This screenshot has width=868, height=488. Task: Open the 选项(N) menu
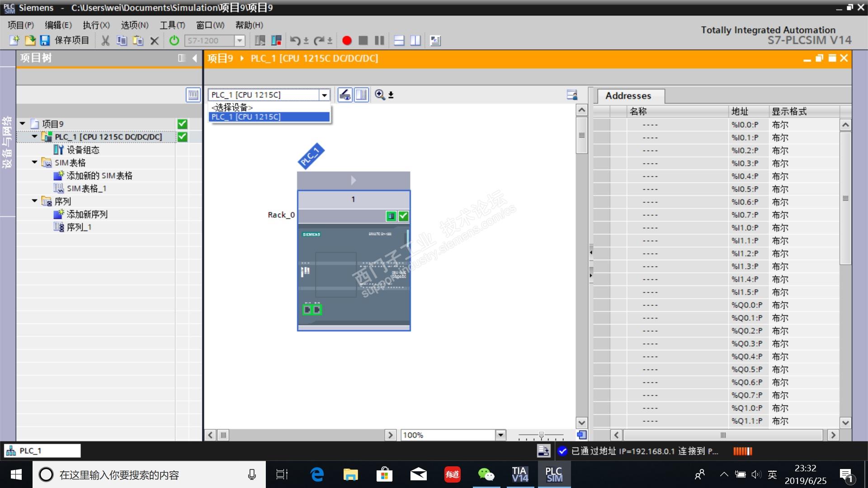[134, 25]
